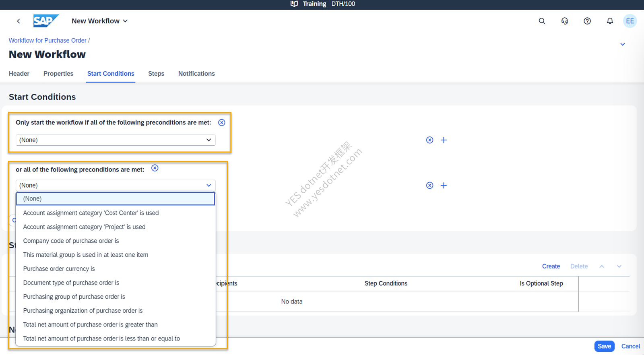Switch to the Start Conditions tab

coord(111,74)
